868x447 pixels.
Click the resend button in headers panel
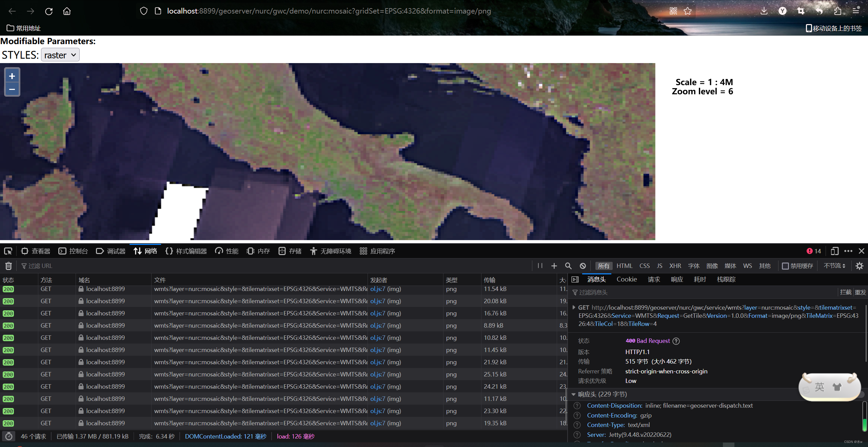tap(860, 292)
